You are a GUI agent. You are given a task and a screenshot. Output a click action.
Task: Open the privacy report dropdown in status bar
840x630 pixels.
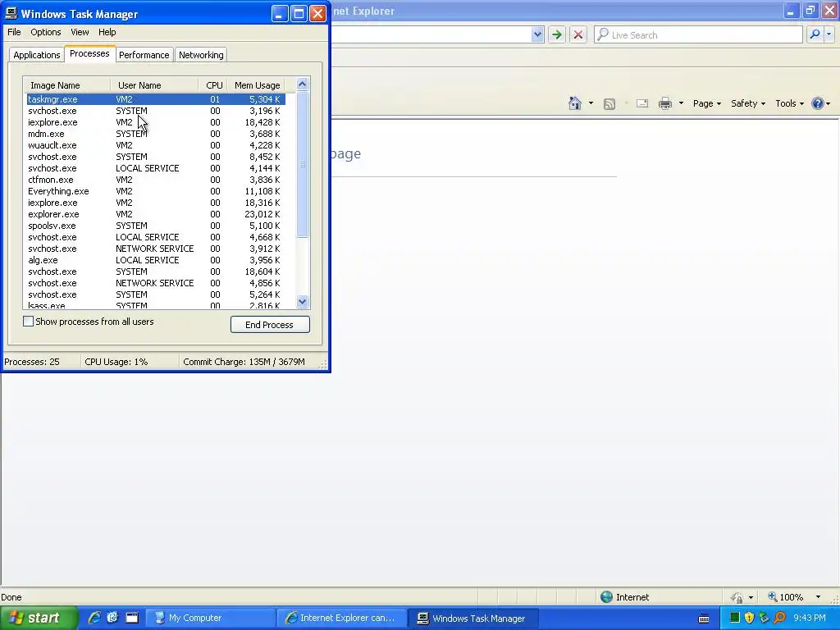click(x=751, y=597)
